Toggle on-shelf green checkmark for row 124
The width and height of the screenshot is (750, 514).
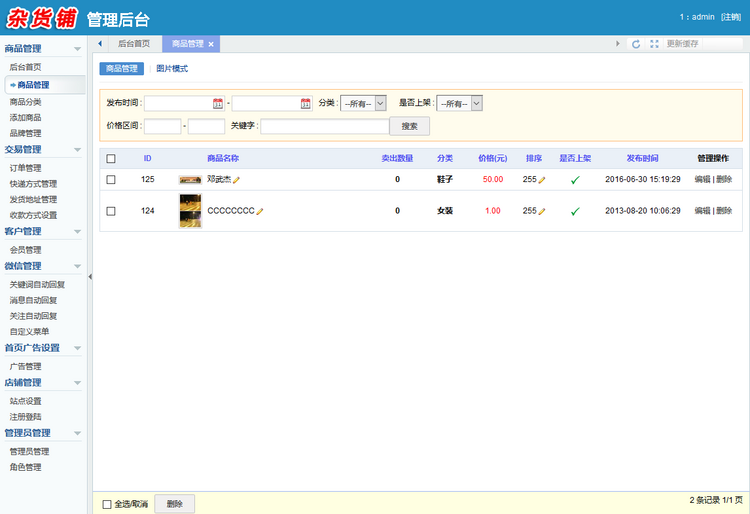575,211
